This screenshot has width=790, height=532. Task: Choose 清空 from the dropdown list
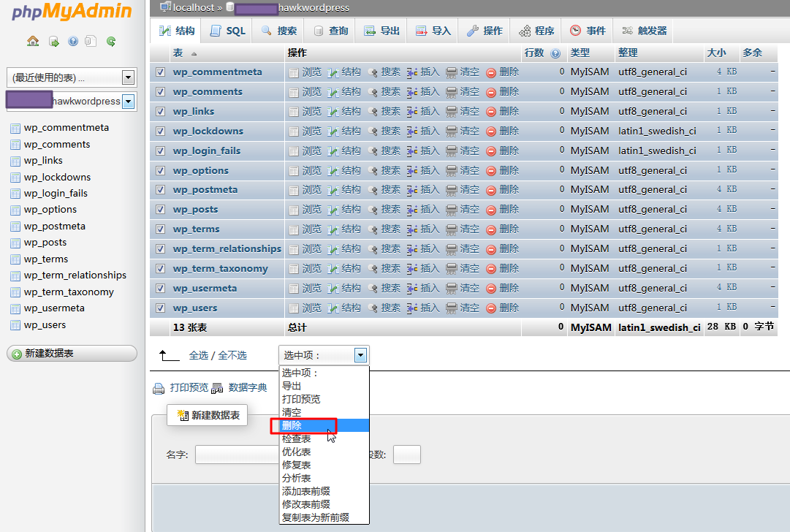[x=324, y=413]
